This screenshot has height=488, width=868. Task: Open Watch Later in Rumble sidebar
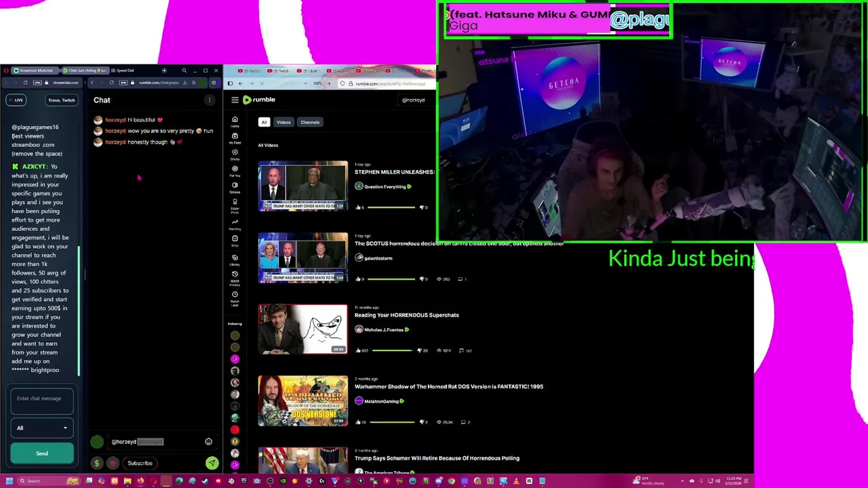235,298
